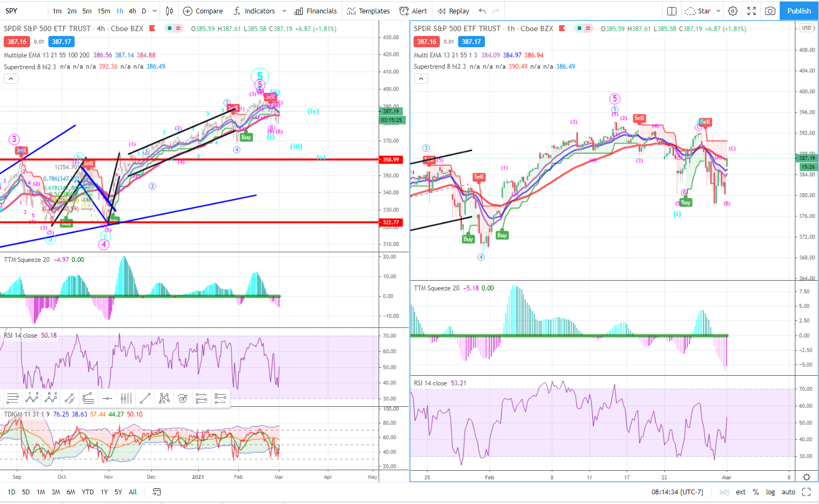
Task: Expand the Indicators favorites dropdown arrow
Action: [284, 11]
